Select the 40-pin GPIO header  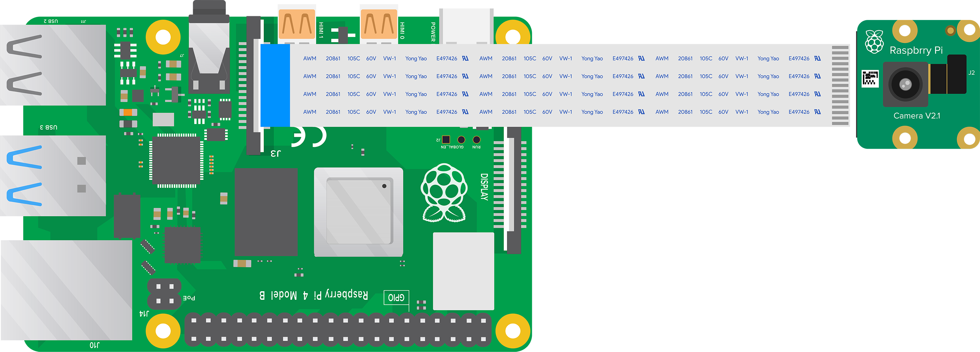tap(338, 330)
